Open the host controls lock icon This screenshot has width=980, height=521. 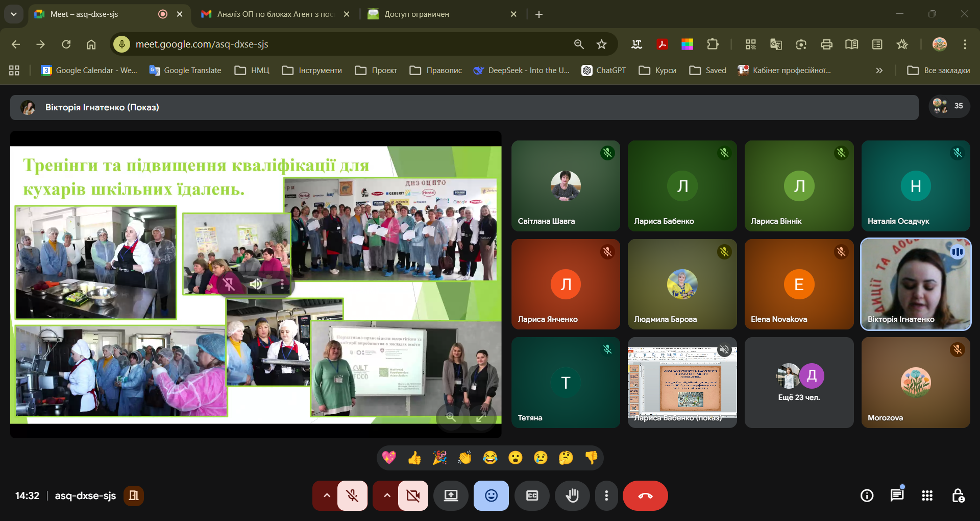click(958, 495)
